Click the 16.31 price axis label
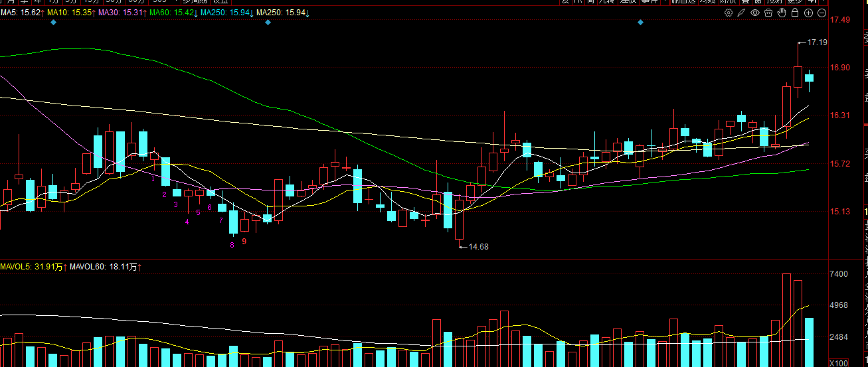 click(x=841, y=115)
